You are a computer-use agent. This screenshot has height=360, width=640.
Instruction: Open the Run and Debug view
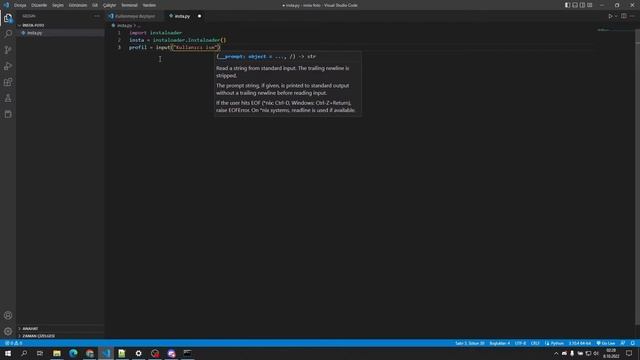click(x=8, y=66)
